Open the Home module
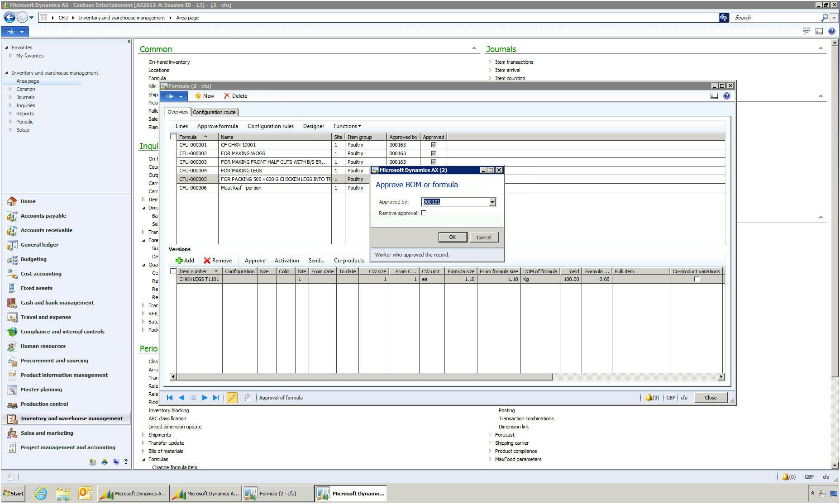 [x=28, y=201]
